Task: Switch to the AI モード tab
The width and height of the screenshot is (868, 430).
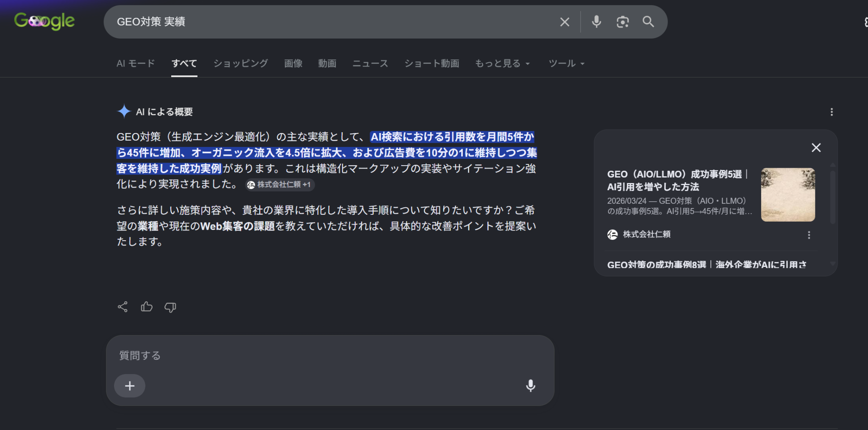Action: 136,64
